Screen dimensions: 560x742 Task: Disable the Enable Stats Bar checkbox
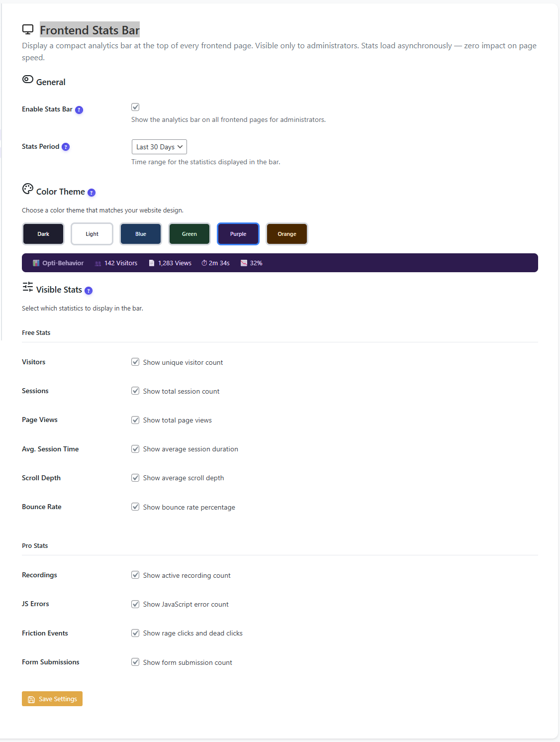(x=135, y=106)
